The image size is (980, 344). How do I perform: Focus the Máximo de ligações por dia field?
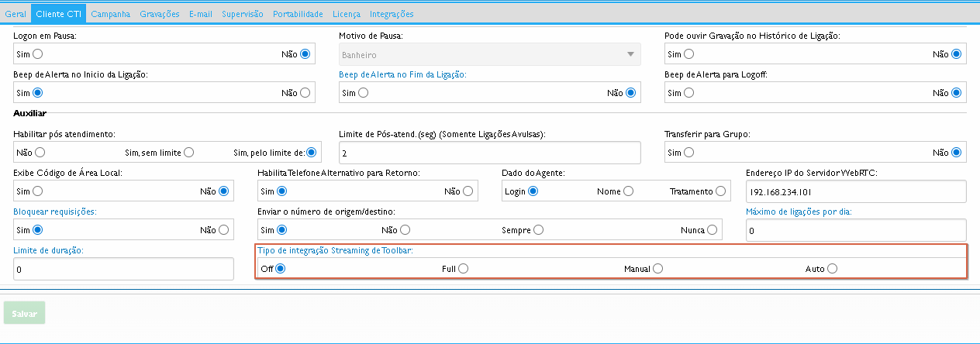tap(855, 230)
